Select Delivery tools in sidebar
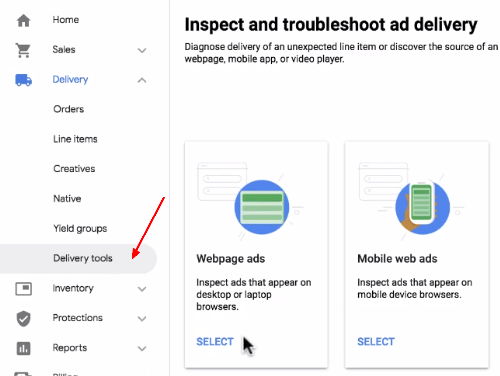The width and height of the screenshot is (500, 376). pyautogui.click(x=78, y=259)
